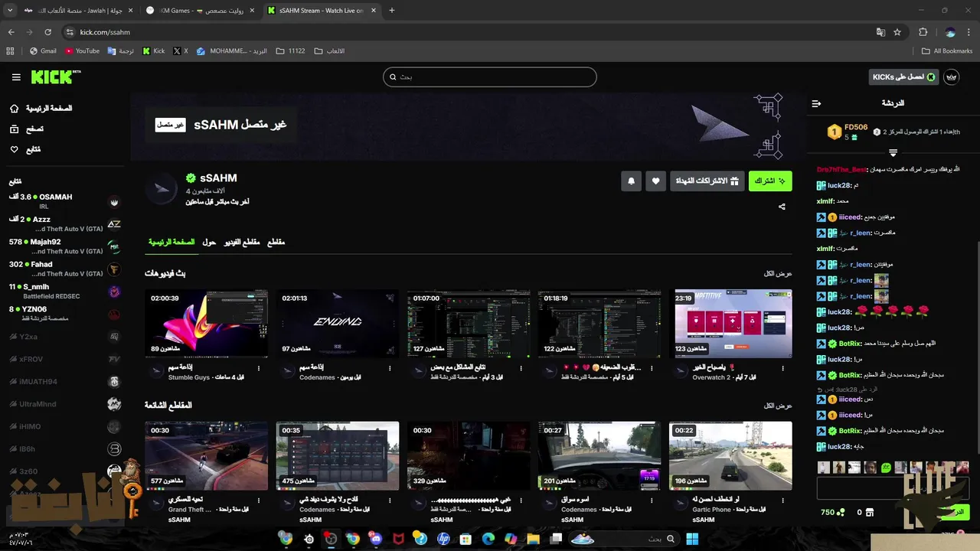Image resolution: width=980 pixels, height=551 pixels.
Task: Click the Windows Start button in taskbar
Action: point(692,539)
